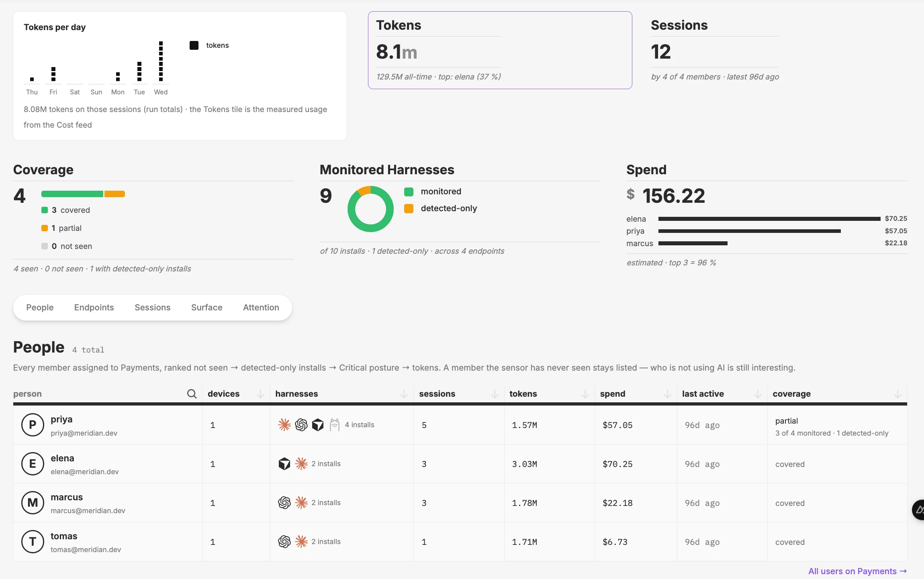
Task: Click '3 of 4 monitored · 1 detected-only' text
Action: click(832, 433)
